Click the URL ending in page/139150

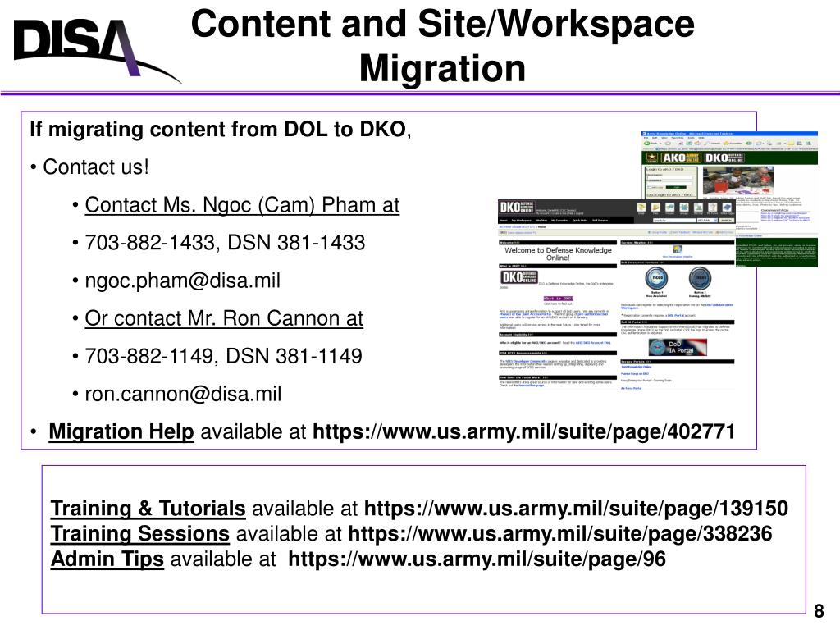click(576, 509)
